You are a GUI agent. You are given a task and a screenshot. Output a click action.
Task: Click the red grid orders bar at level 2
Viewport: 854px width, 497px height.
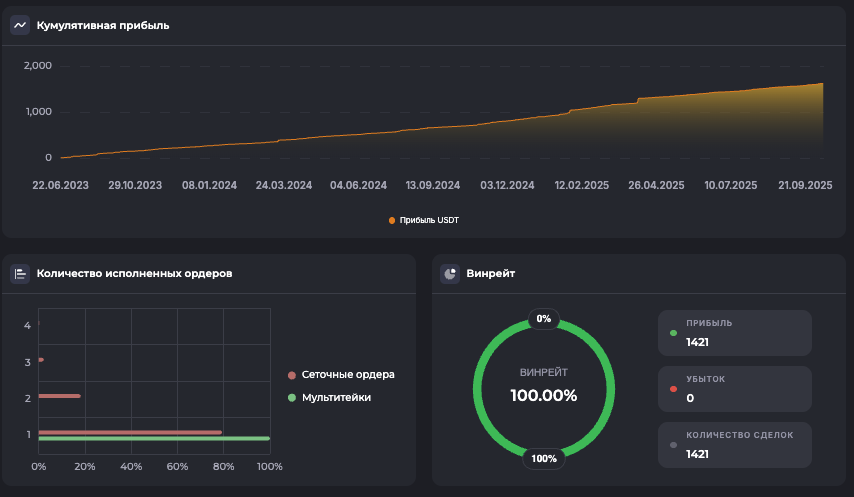click(59, 396)
